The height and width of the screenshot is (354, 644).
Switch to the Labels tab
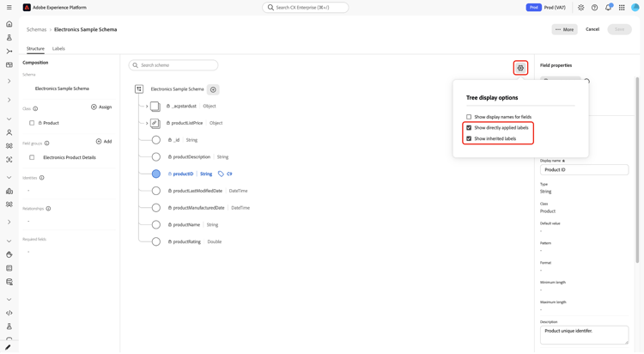[58, 48]
